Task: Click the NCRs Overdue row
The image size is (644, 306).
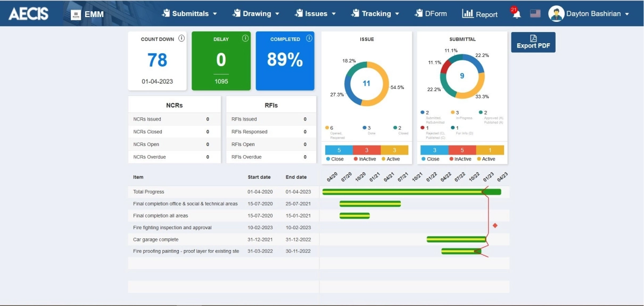Action: 174,157
